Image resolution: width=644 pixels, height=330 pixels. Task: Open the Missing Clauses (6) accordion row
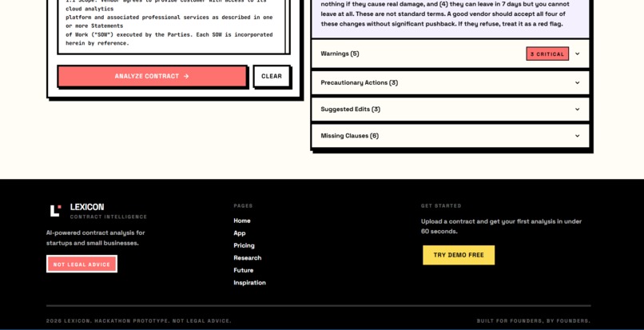coord(450,136)
